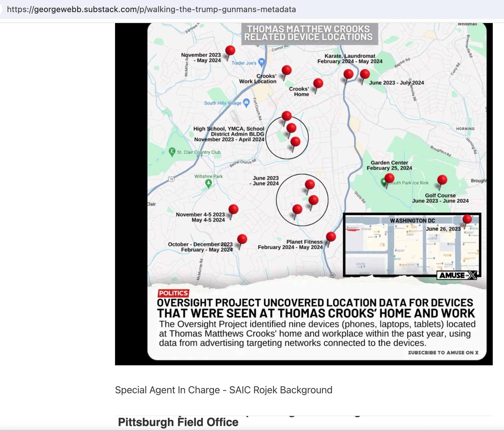Screen dimensions: 504x431
Task: Click the Wiltshire Park tree marker icon
Action: coord(208,183)
